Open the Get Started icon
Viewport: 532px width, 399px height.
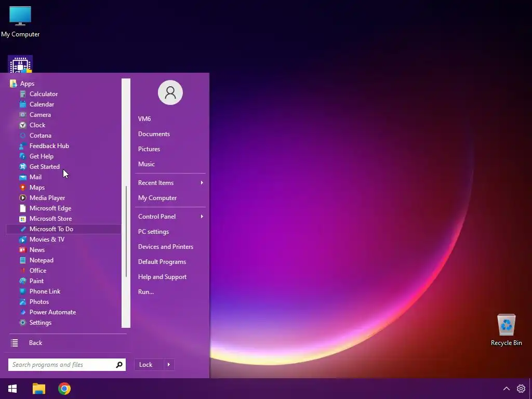point(23,167)
